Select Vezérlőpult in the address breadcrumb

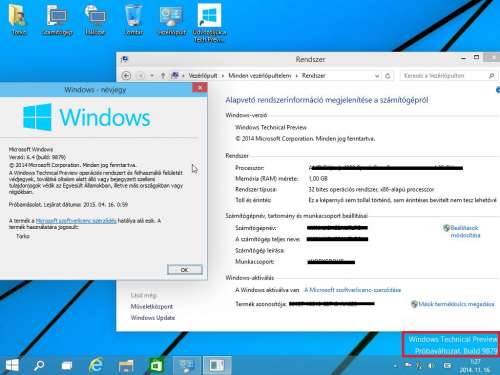pos(203,76)
